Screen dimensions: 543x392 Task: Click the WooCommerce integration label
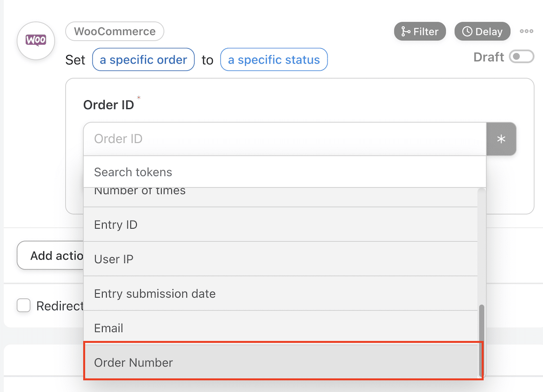tap(115, 32)
